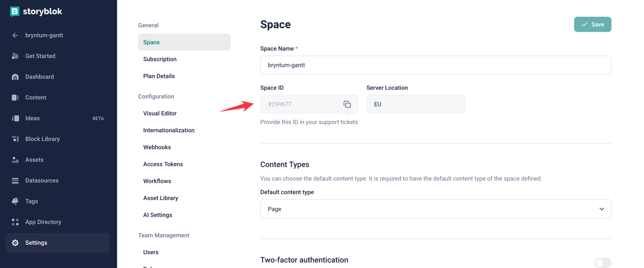Open Webhooks configuration
This screenshot has width=644, height=268.
pyautogui.click(x=157, y=147)
